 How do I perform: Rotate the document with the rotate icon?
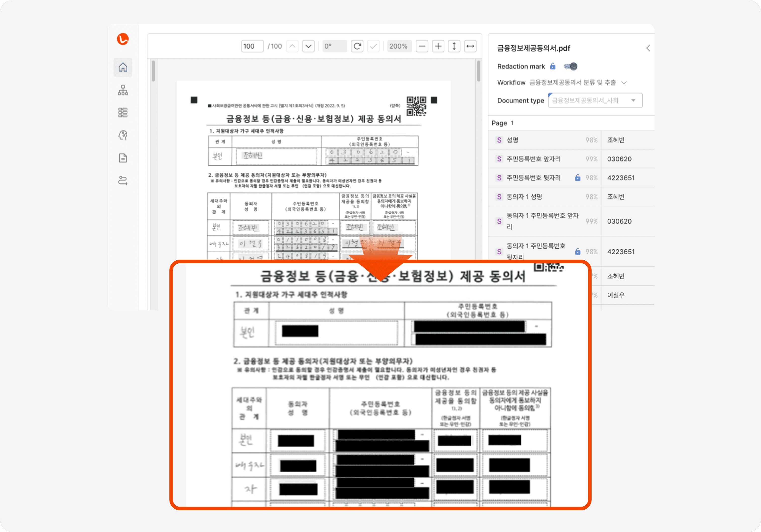point(357,46)
